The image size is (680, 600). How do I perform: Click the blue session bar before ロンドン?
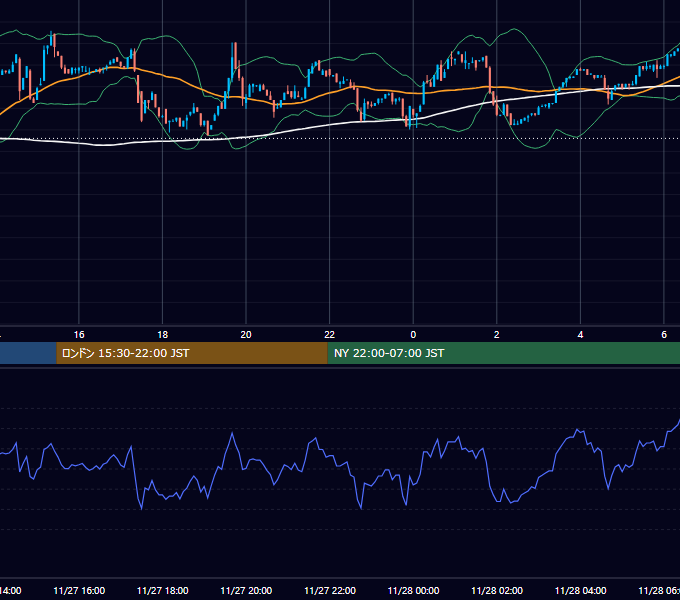[28, 353]
